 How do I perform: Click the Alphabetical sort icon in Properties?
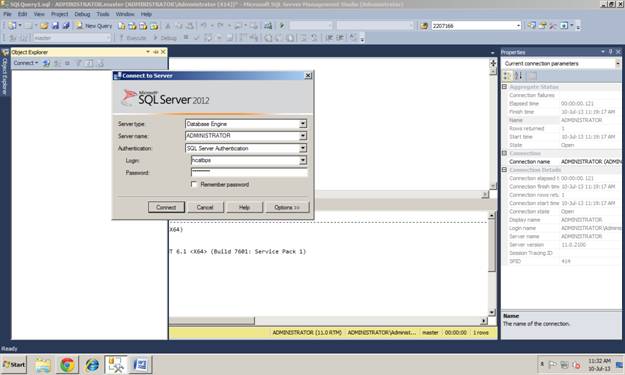click(x=518, y=76)
